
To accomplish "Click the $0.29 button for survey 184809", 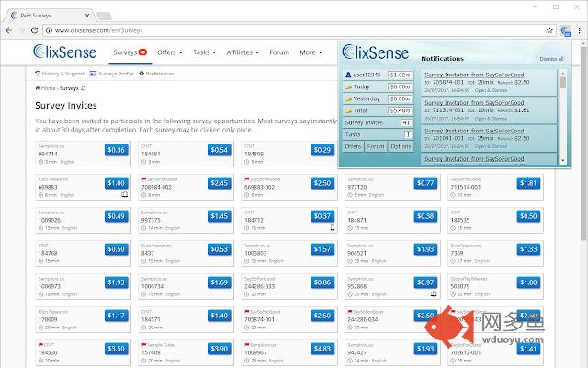I will 322,150.
